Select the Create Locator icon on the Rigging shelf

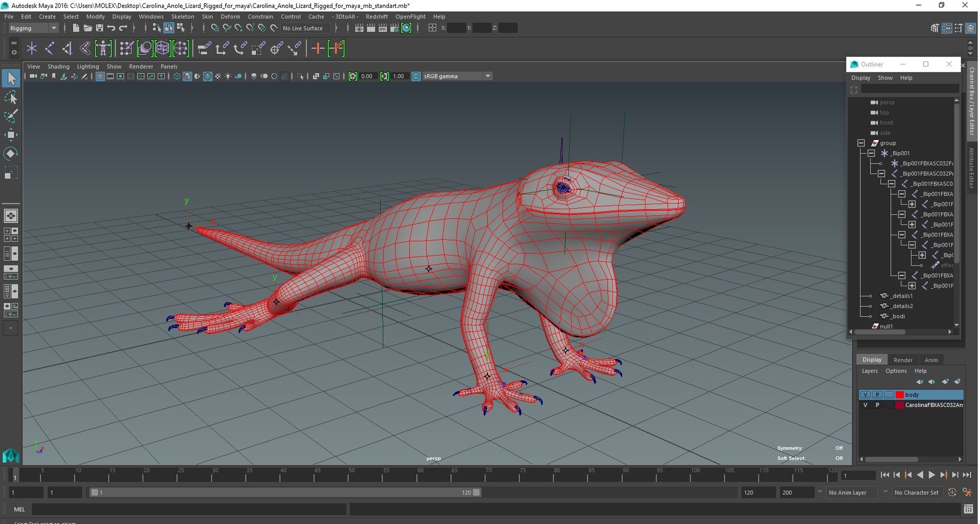tap(32, 49)
